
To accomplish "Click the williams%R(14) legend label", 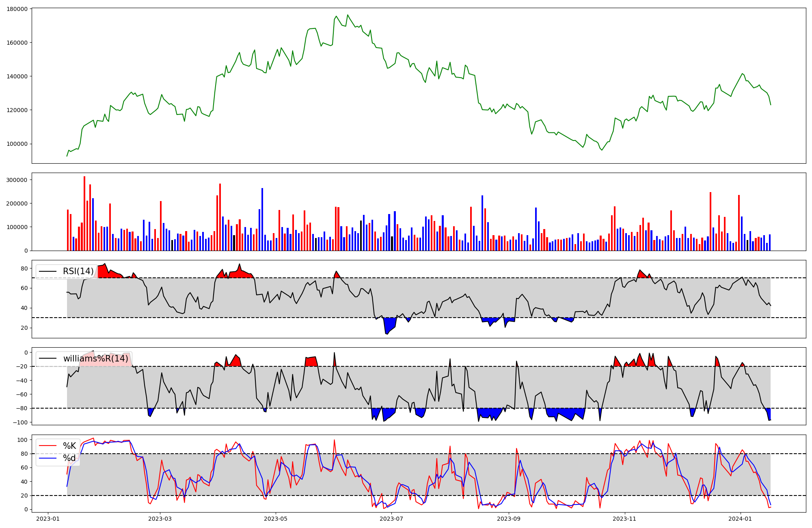I will point(95,359).
